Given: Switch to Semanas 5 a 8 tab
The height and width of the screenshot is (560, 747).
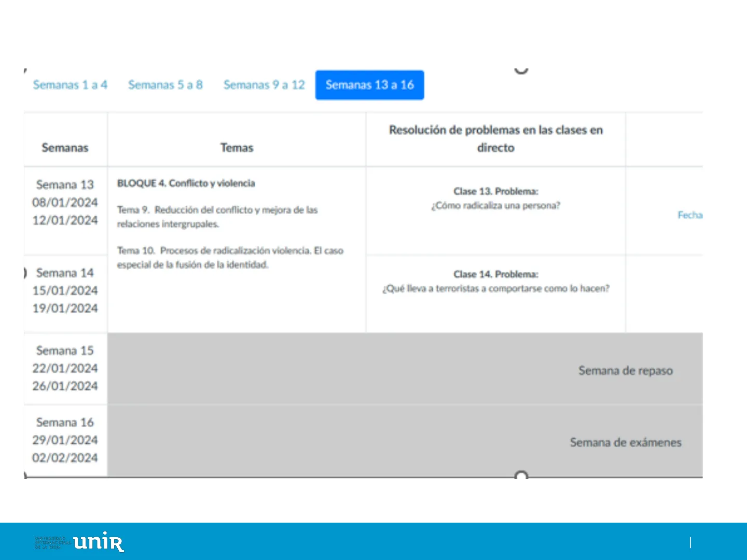Looking at the screenshot, I should pos(165,85).
